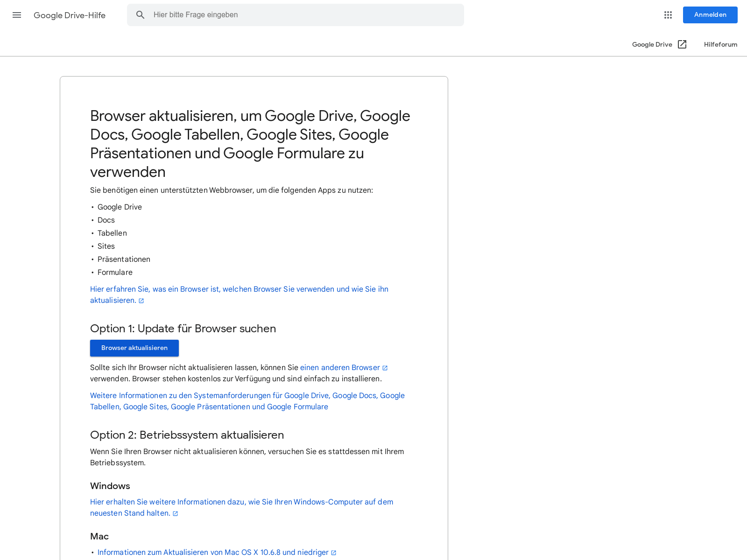The image size is (747, 560).
Task: Click the search magnifier icon
Action: pos(141,15)
